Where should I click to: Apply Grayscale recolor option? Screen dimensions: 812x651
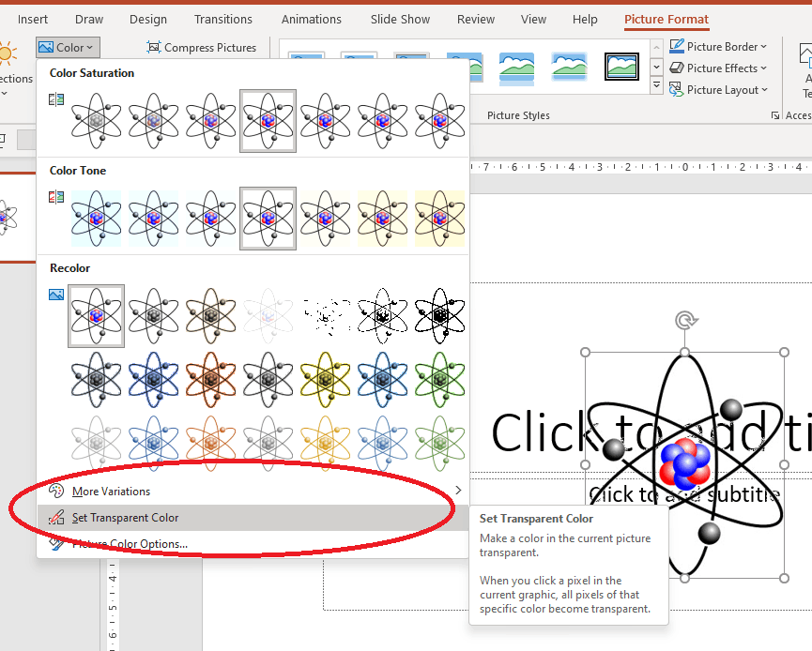click(153, 316)
